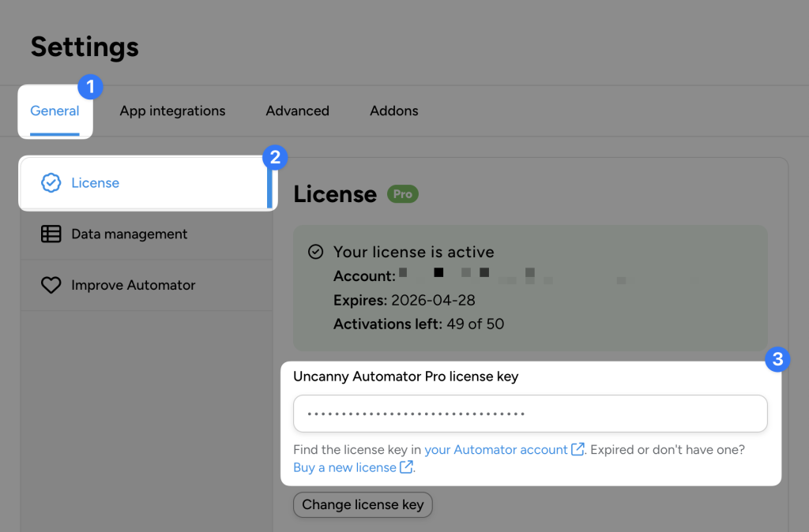Click the blue step marker numbered 3
Screen dimensions: 809x532
pos(778,359)
